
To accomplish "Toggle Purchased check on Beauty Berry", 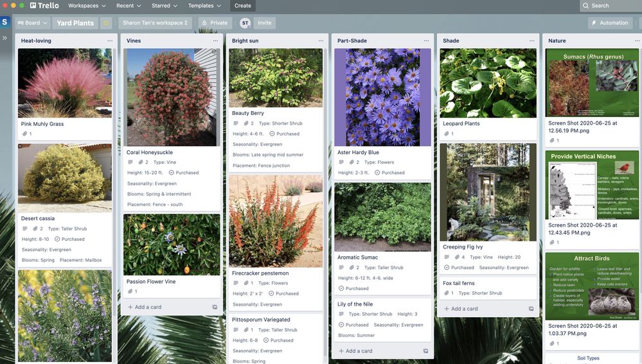I will 272,134.
